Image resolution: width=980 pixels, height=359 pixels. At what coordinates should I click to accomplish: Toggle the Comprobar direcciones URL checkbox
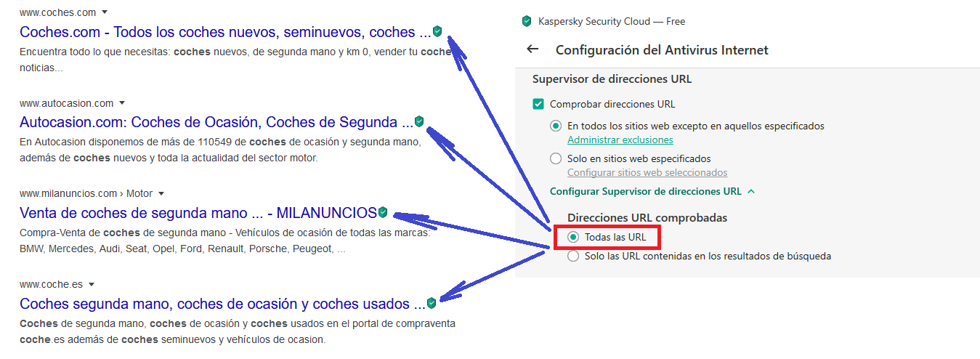(x=538, y=104)
